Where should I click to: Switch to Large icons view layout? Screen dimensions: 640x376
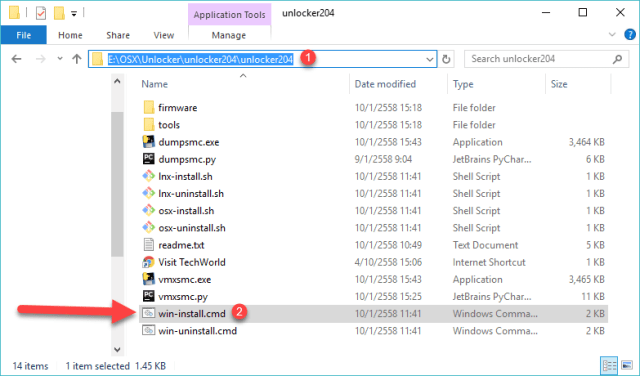(627, 365)
